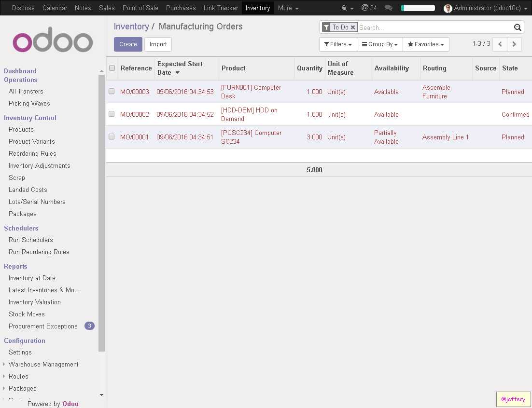The width and height of the screenshot is (532, 408).
Task: Open the Dashboard sidebar link
Action: (20, 71)
